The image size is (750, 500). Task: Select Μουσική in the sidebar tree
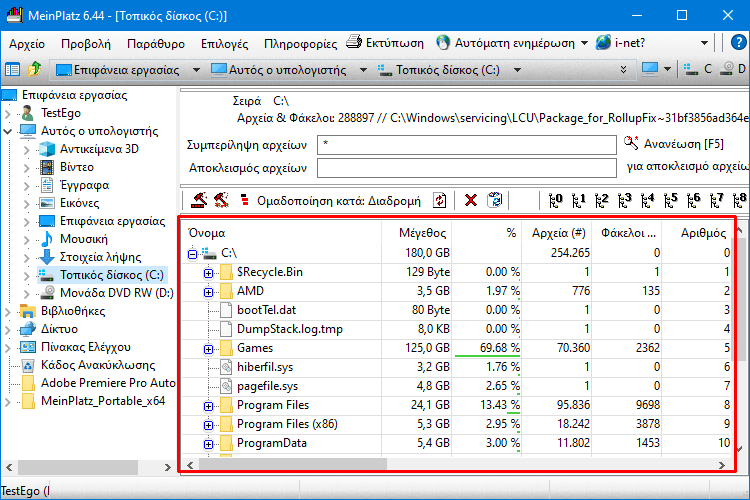pos(84,239)
